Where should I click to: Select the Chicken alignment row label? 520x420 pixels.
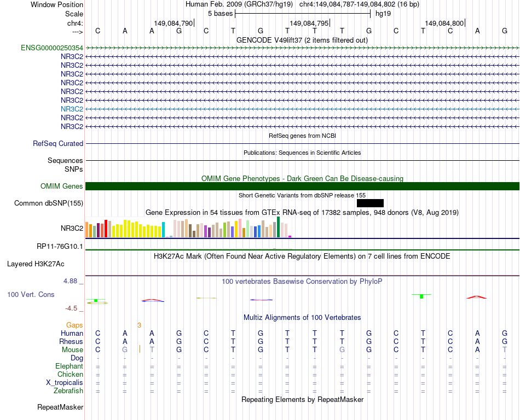pos(70,374)
